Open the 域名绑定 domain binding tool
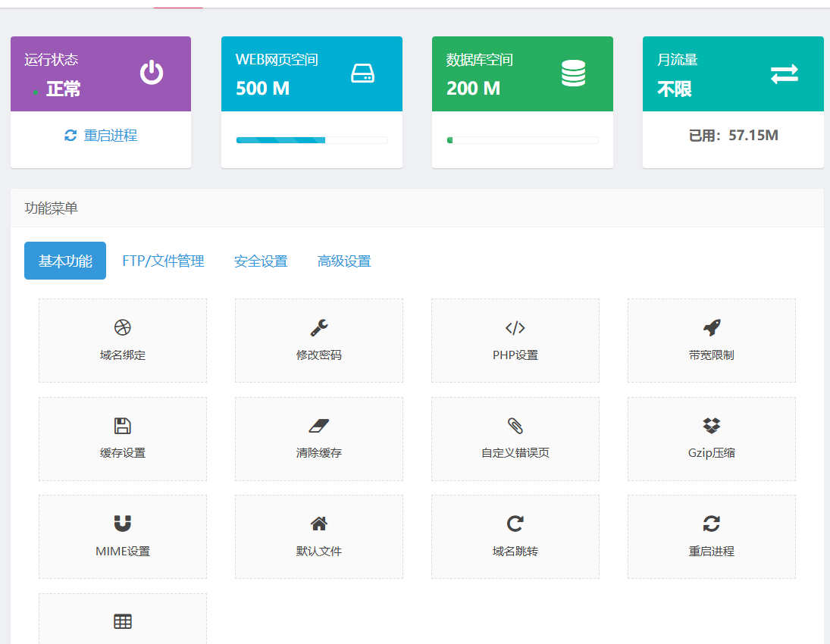830x644 pixels. point(122,340)
